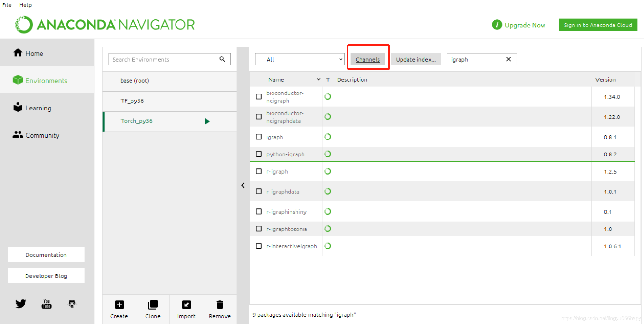This screenshot has width=644, height=324.
Task: Open Anaconda GitHub page
Action: (x=72, y=304)
